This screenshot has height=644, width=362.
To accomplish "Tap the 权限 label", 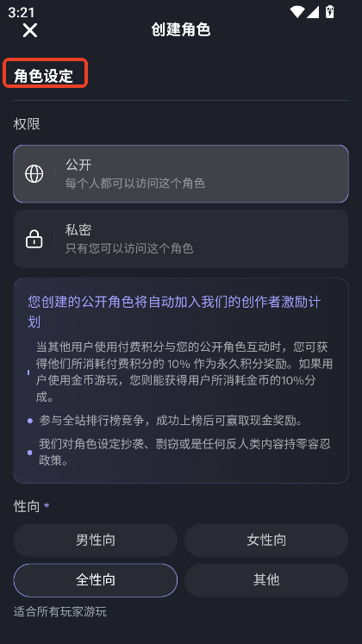I will coord(27,124).
